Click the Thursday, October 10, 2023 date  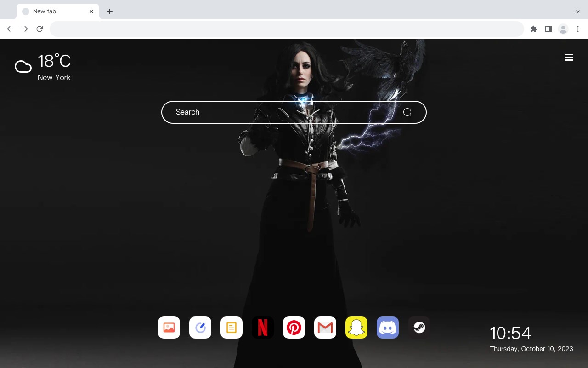pos(531,349)
